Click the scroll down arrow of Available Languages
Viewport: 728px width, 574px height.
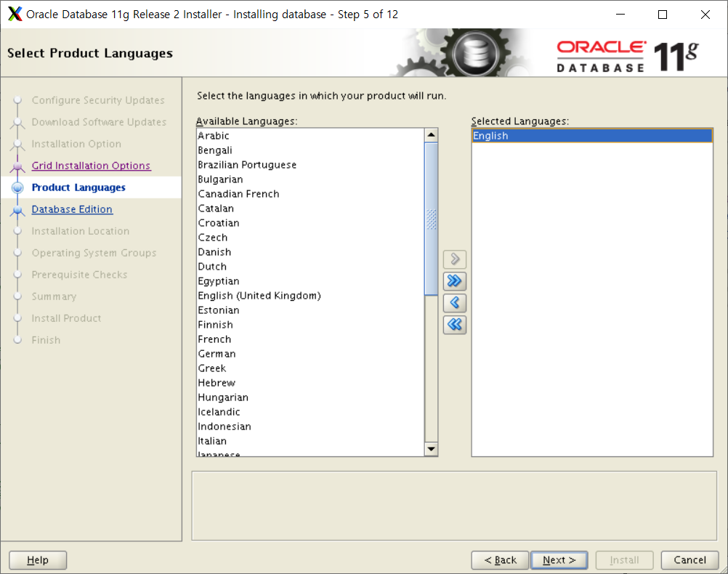pos(432,448)
